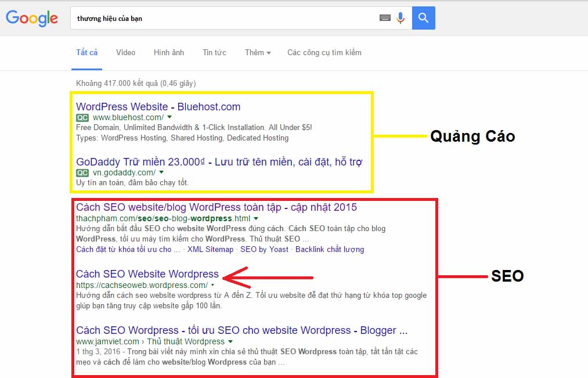Screen dimensions: 588x378
Task: Click the QC ad badge on Bluehost result
Action: pyautogui.click(x=82, y=117)
